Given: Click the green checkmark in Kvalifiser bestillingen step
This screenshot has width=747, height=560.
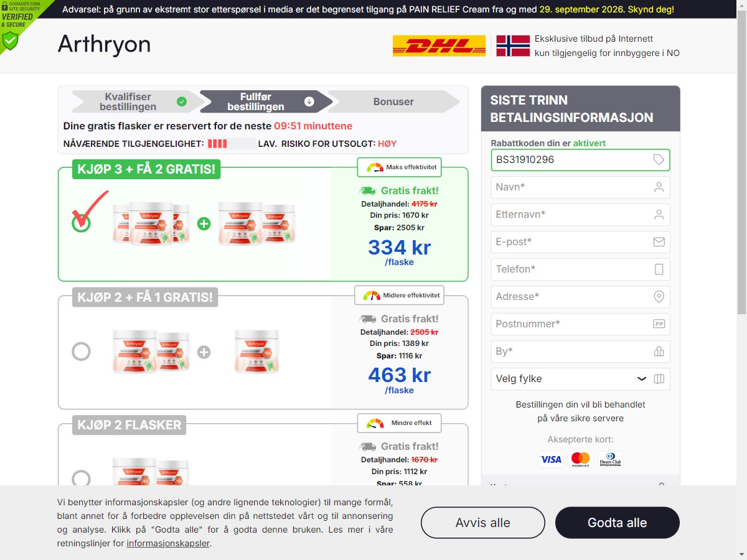Looking at the screenshot, I should (x=182, y=101).
